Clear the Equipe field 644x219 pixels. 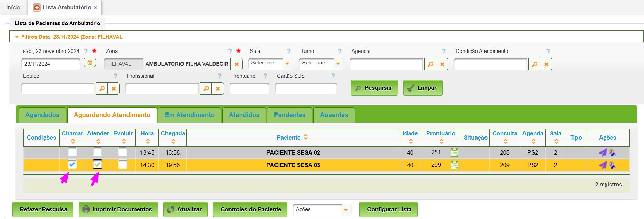114,89
